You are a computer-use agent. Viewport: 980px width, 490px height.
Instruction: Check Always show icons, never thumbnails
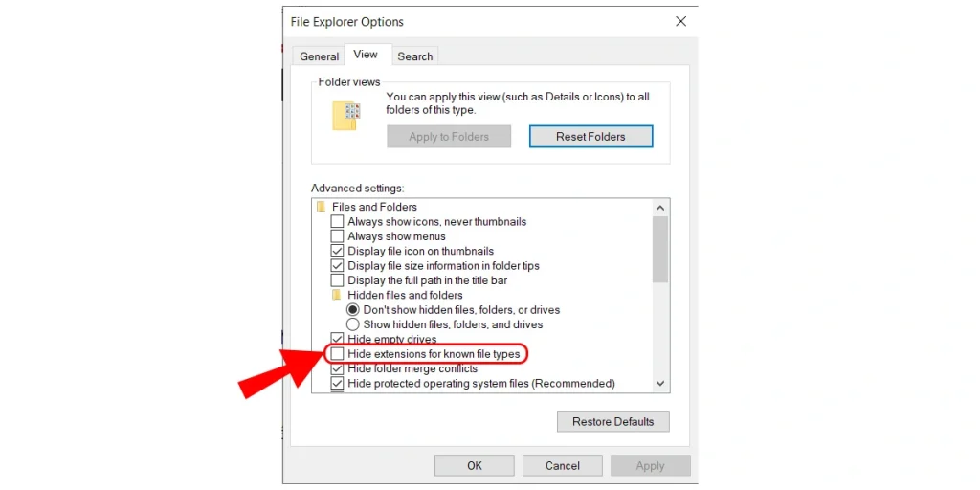pyautogui.click(x=338, y=221)
